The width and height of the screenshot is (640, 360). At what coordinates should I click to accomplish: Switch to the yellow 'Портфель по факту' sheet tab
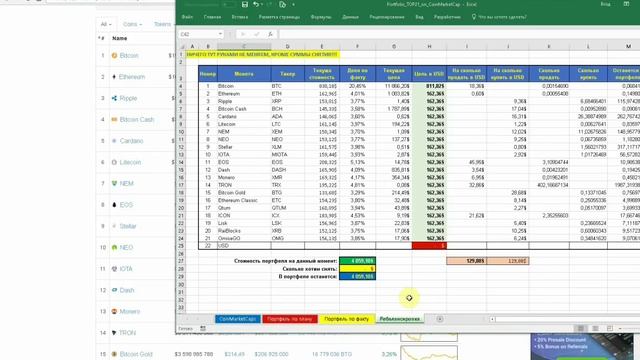click(347, 319)
